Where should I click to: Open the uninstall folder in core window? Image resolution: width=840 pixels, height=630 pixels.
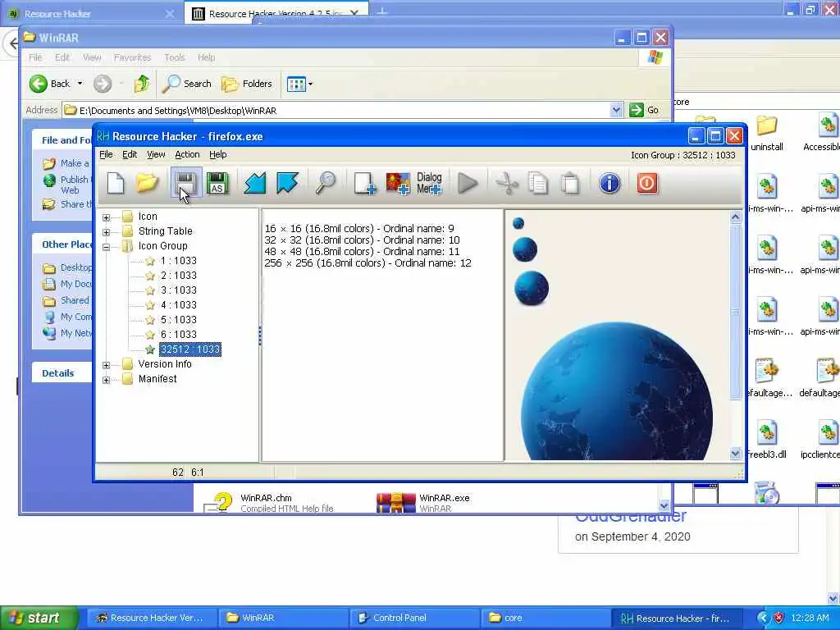(767, 134)
